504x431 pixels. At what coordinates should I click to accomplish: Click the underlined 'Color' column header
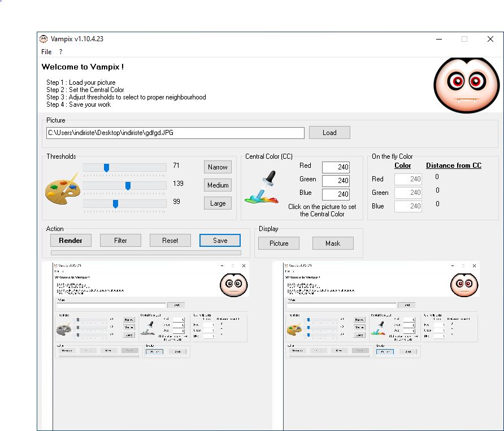click(x=402, y=166)
